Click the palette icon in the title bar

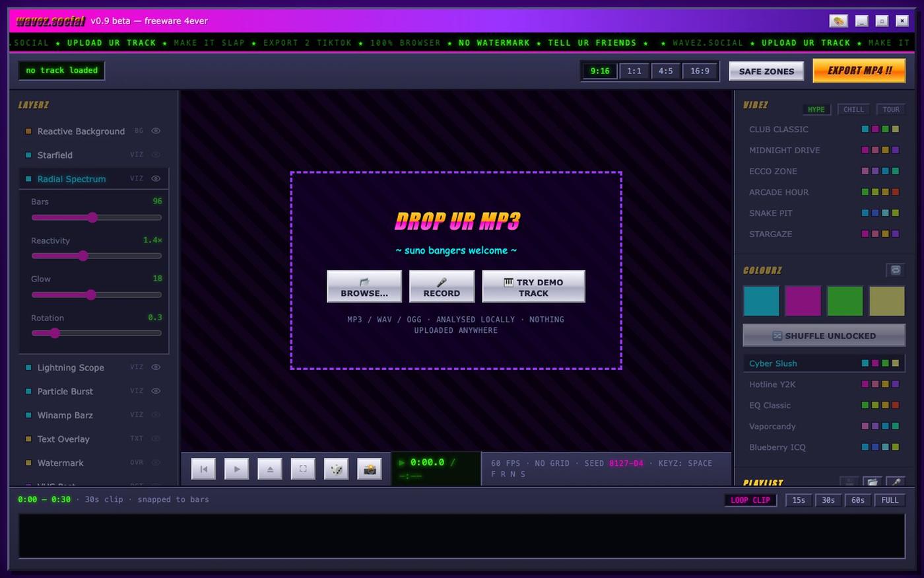838,21
